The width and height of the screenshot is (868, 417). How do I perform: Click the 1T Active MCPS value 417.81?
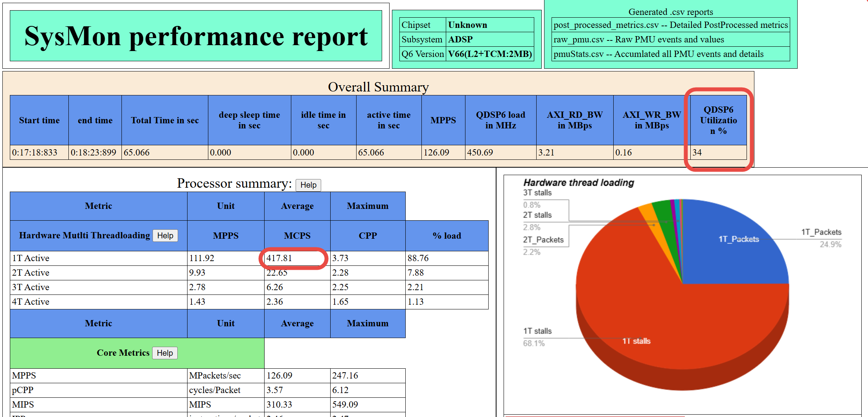(280, 258)
